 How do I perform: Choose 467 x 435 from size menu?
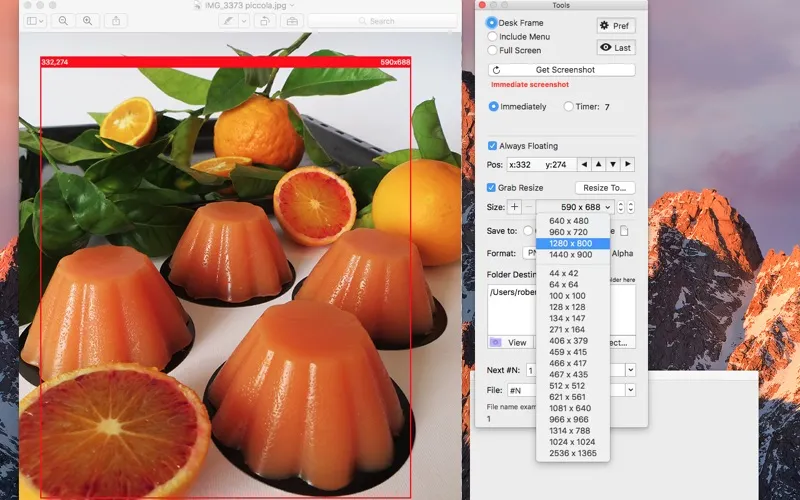[573, 374]
